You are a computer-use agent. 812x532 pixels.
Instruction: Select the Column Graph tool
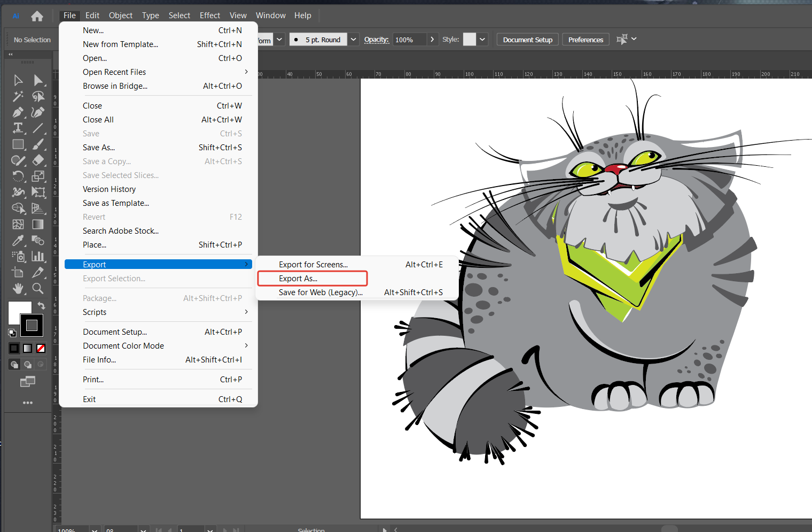38,256
